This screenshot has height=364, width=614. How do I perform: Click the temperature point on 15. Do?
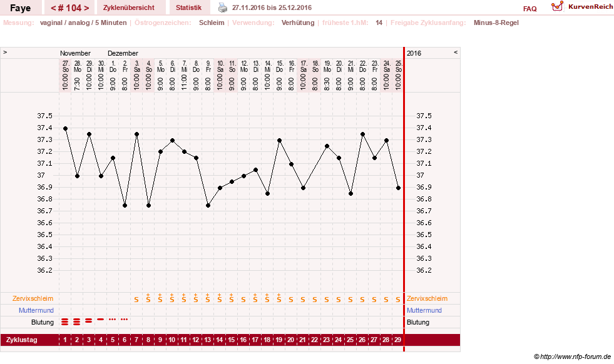(279, 140)
